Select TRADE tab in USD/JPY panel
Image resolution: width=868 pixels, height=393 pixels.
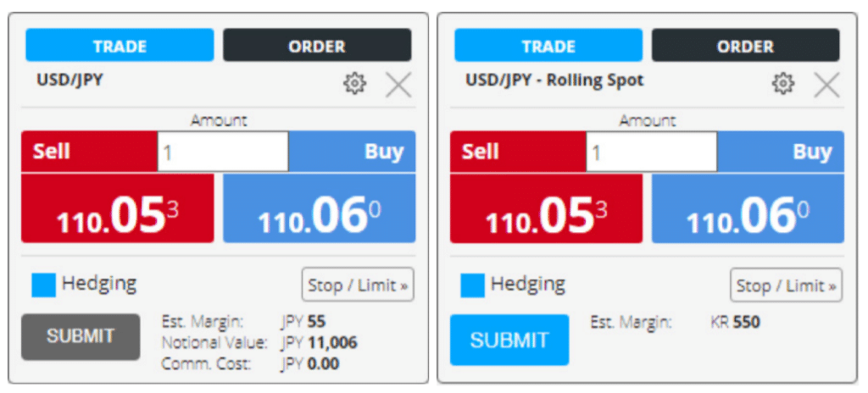(120, 46)
